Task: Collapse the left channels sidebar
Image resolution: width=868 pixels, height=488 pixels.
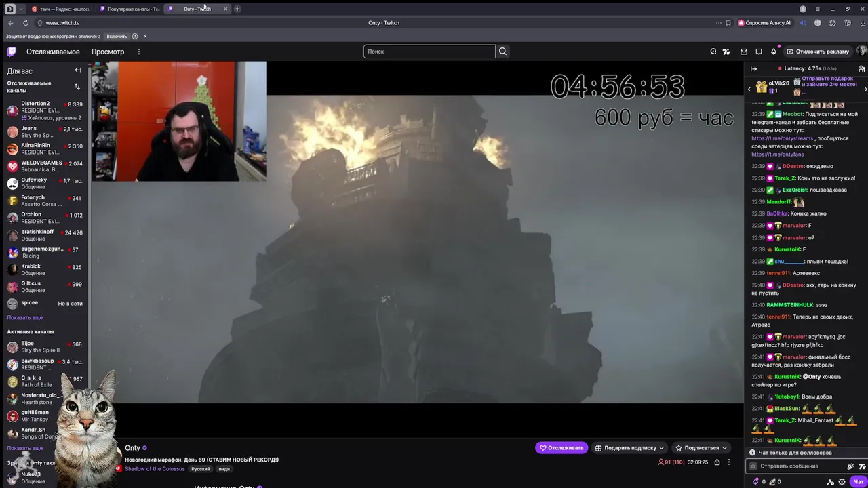Action: point(78,70)
